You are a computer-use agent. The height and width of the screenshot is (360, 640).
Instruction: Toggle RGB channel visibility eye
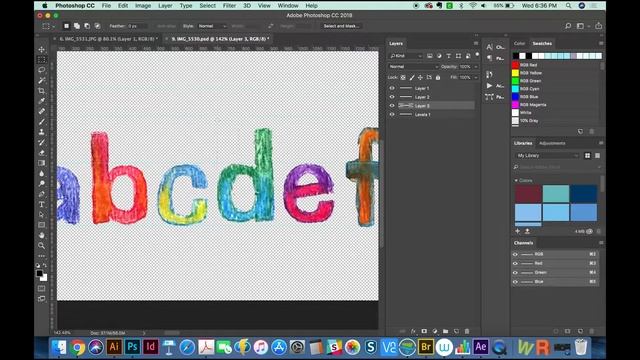(x=515, y=254)
